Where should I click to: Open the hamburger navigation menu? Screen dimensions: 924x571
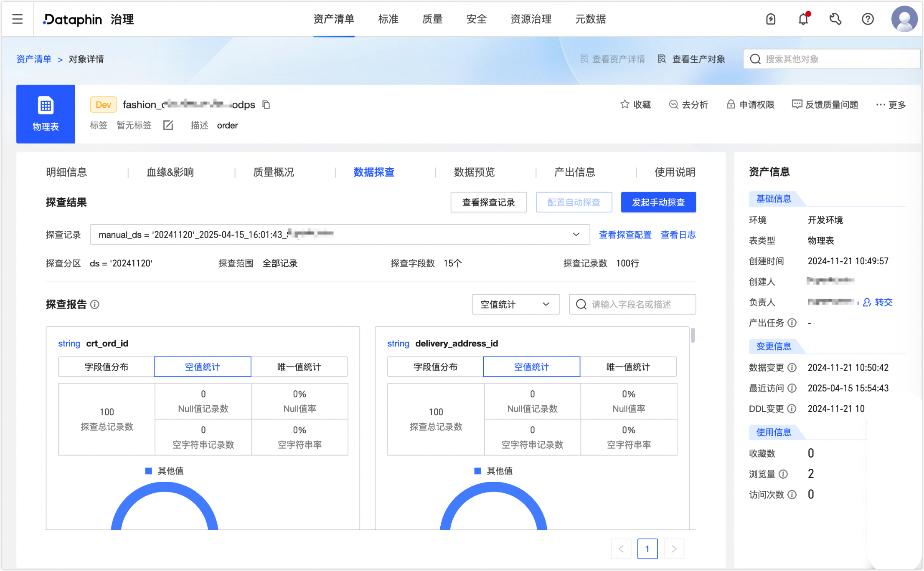tap(17, 19)
